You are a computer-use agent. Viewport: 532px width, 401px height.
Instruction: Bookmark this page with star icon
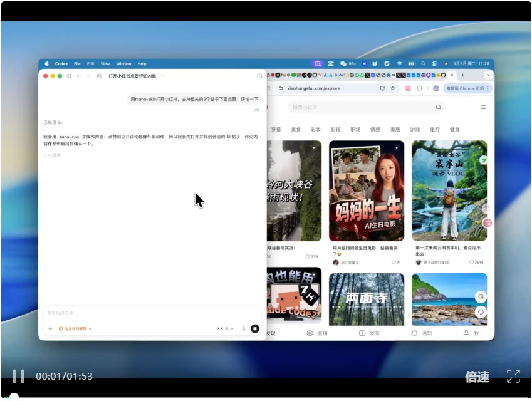point(392,88)
